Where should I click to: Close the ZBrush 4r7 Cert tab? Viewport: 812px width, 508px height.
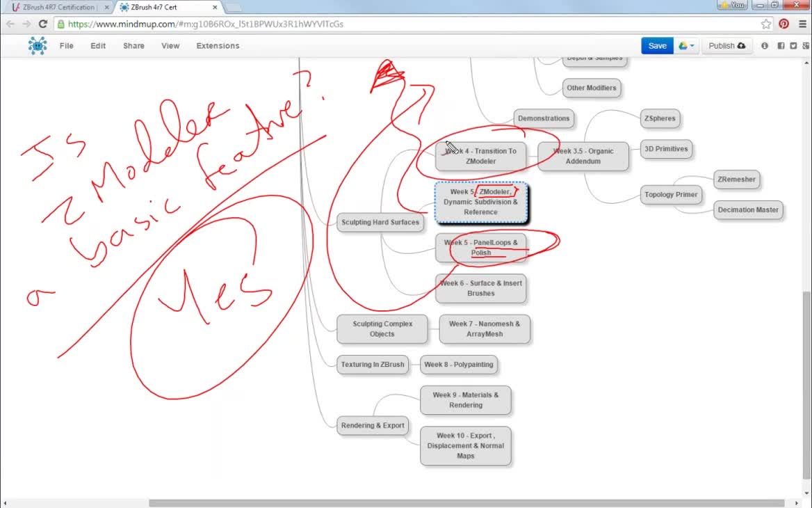[x=215, y=7]
